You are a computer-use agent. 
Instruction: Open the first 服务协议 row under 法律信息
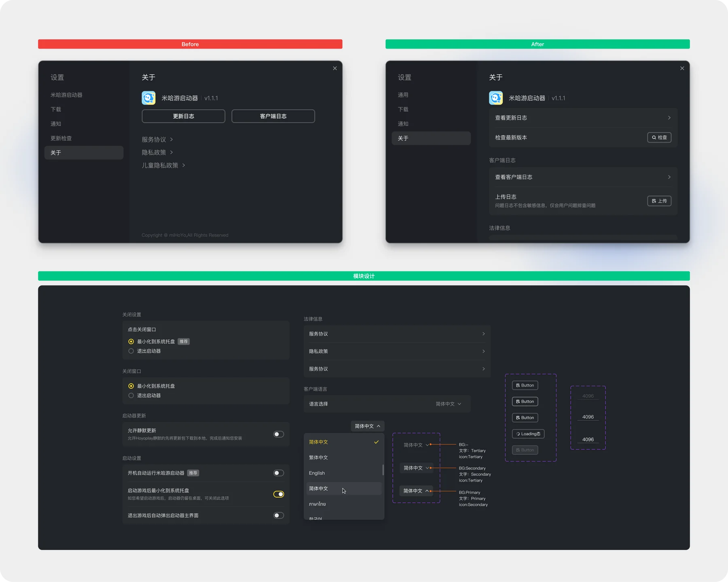click(x=397, y=334)
